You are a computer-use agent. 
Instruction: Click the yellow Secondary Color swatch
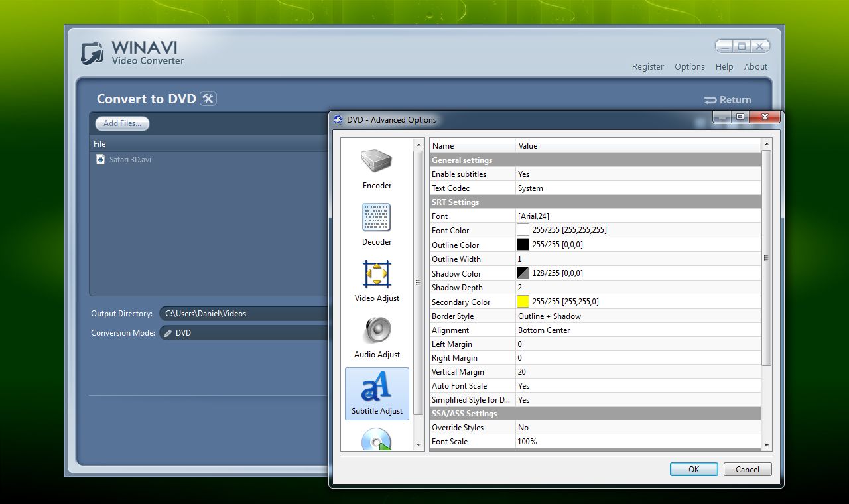click(x=523, y=302)
